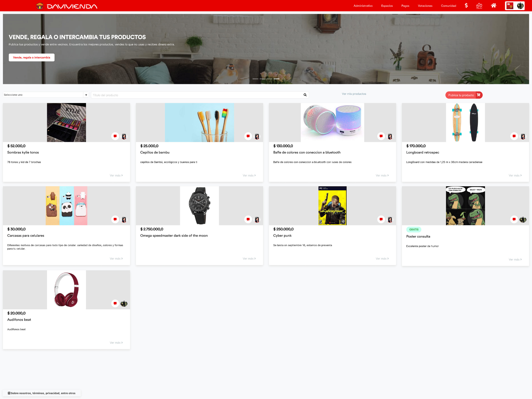Click chat icon on Audifonos beat card

(x=115, y=304)
